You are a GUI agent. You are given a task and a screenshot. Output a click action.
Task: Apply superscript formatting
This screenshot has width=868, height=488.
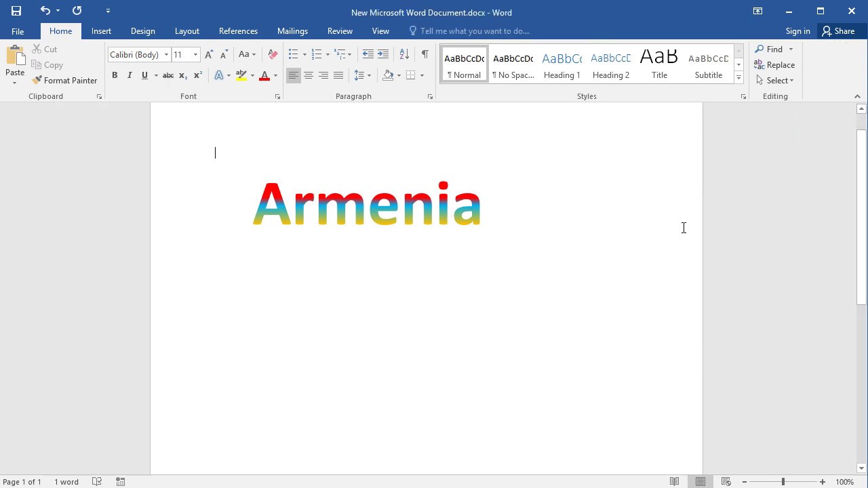click(x=198, y=75)
